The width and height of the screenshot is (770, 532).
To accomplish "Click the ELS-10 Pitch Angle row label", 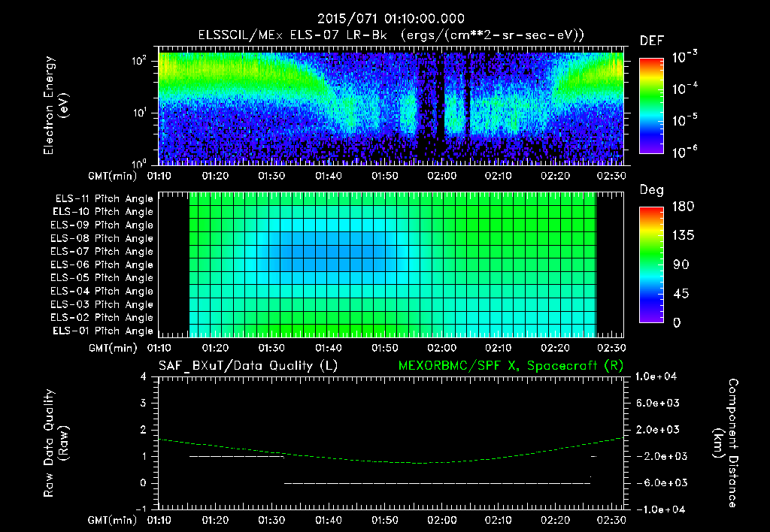I will (103, 212).
